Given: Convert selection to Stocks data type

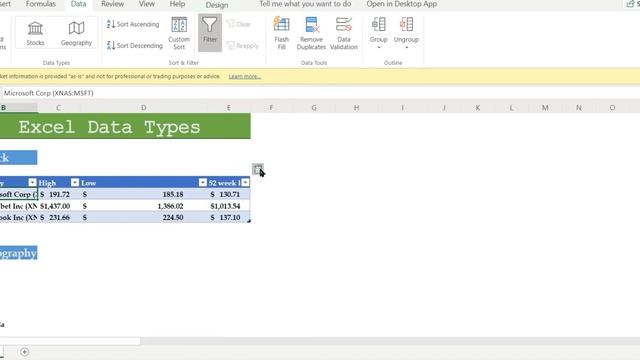Looking at the screenshot, I should 35,33.
